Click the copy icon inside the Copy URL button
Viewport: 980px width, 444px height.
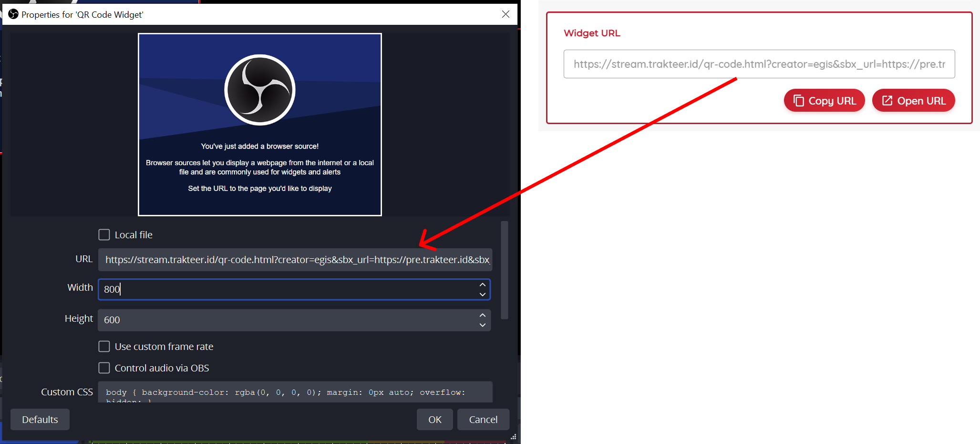click(x=799, y=100)
